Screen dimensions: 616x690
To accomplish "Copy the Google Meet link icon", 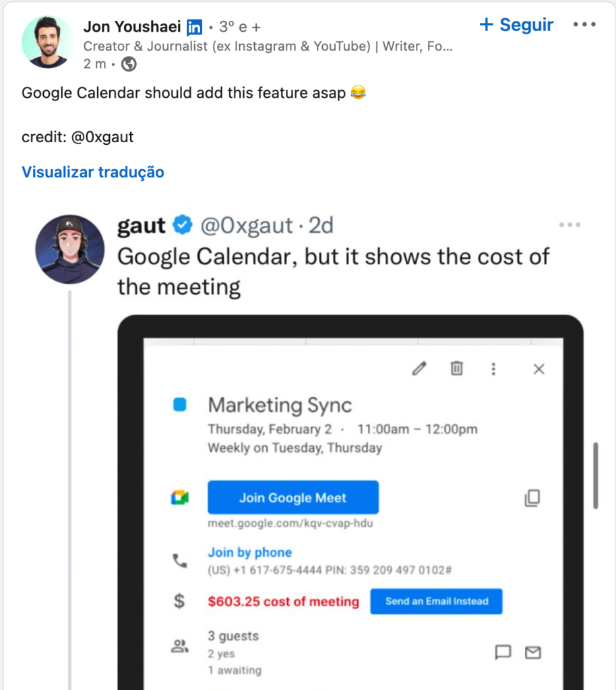I will (x=532, y=498).
